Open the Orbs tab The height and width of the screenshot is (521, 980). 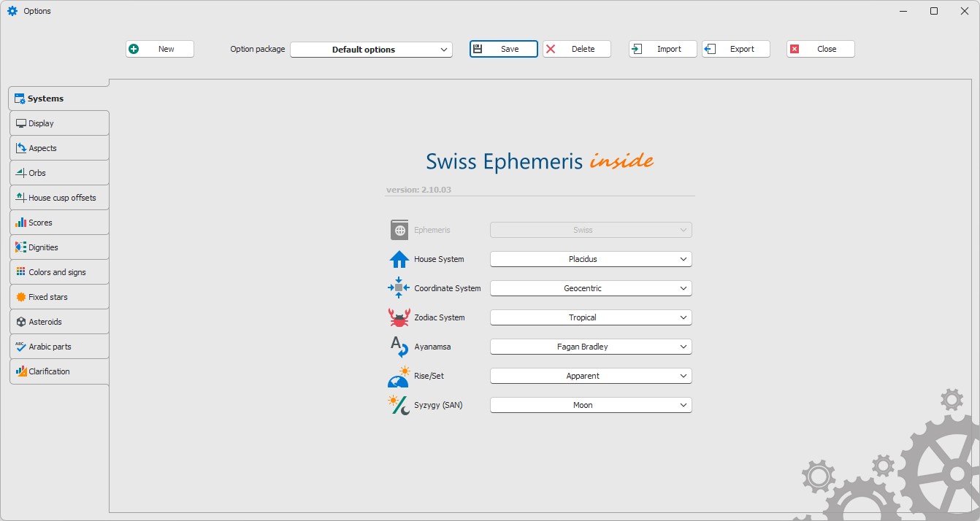(59, 173)
